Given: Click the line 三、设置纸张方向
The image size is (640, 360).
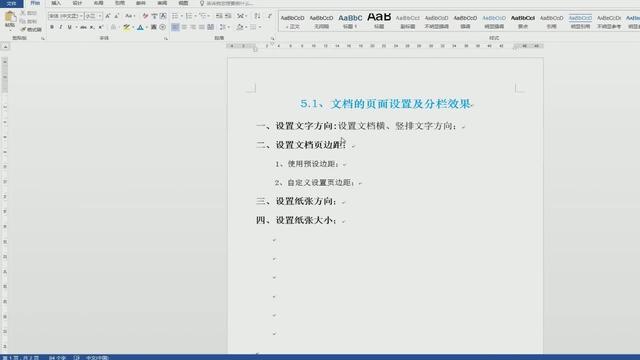Looking at the screenshot, I should pyautogui.click(x=296, y=201).
